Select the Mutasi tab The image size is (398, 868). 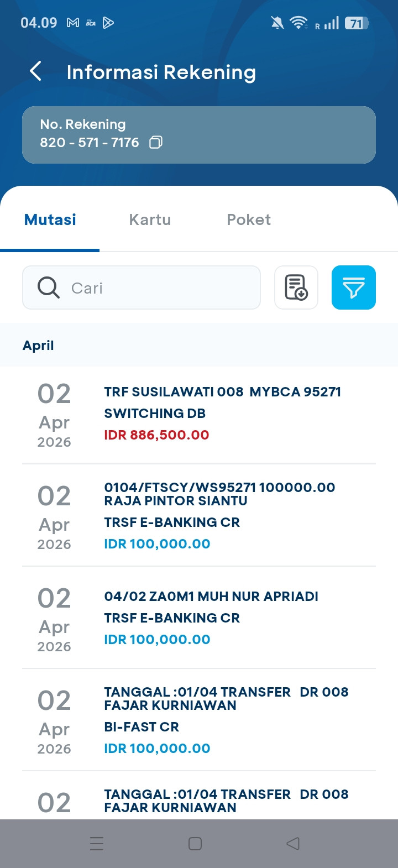pos(50,219)
